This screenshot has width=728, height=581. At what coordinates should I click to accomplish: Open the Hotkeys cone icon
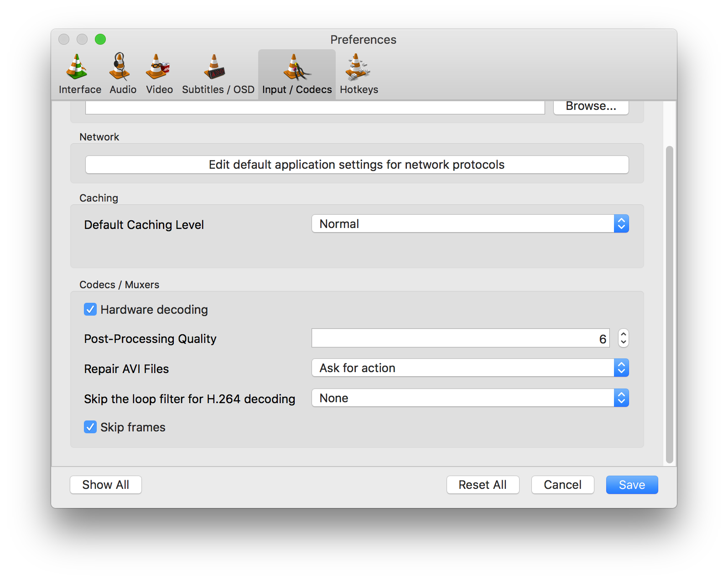click(357, 67)
